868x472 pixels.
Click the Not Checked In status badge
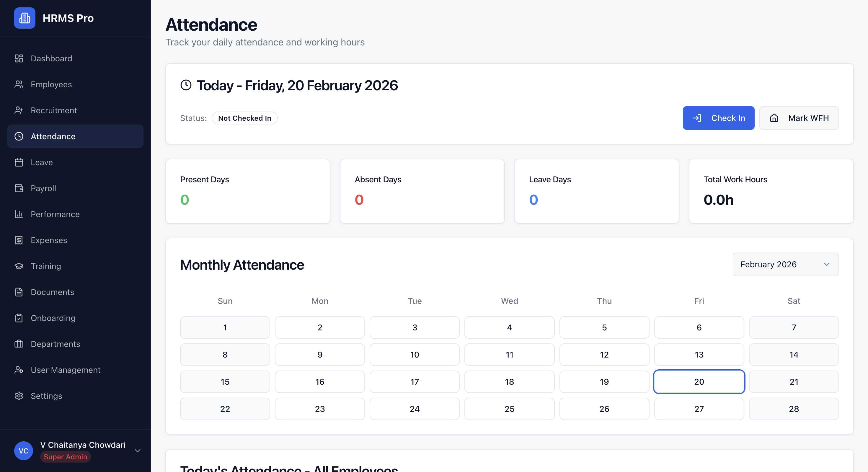244,118
